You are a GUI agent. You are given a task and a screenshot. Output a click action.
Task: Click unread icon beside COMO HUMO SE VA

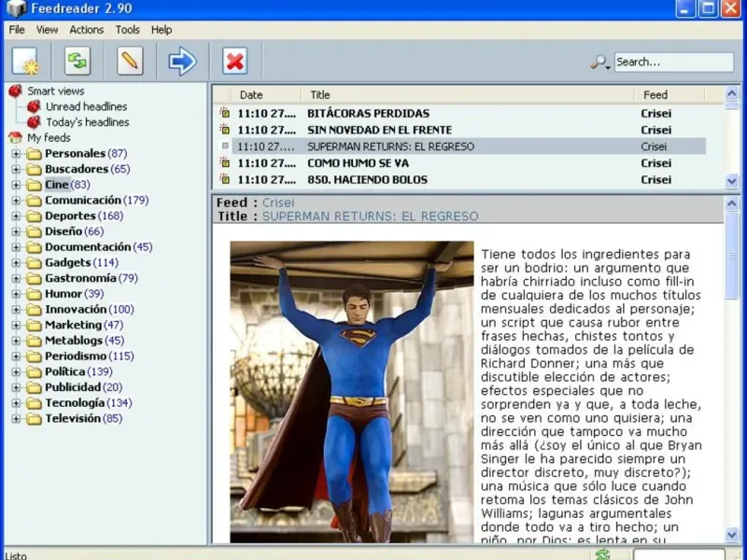point(224,162)
